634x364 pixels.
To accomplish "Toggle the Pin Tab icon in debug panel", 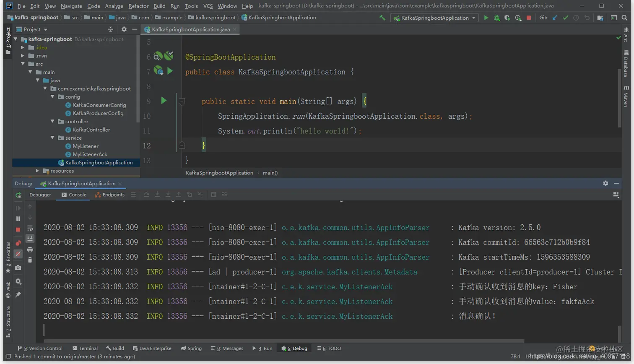I will [x=18, y=295].
